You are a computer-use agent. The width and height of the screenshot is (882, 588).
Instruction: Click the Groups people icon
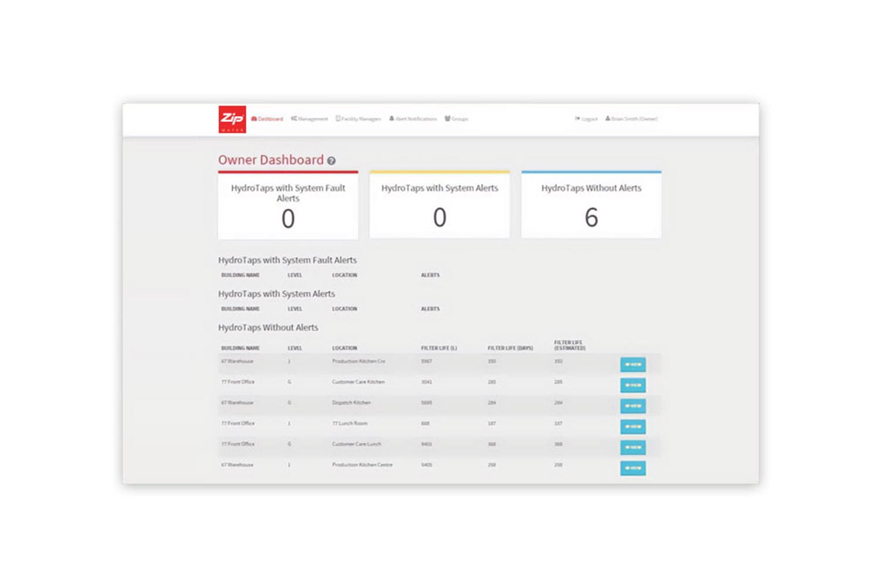[447, 119]
